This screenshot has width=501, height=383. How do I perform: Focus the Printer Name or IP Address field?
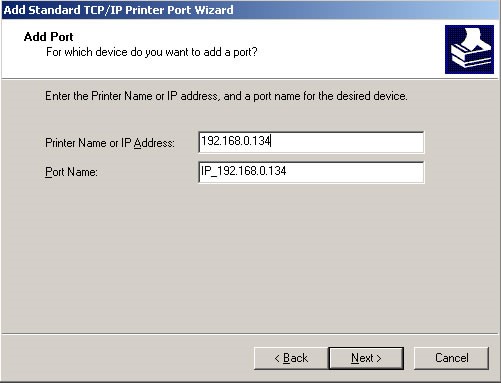coord(311,142)
